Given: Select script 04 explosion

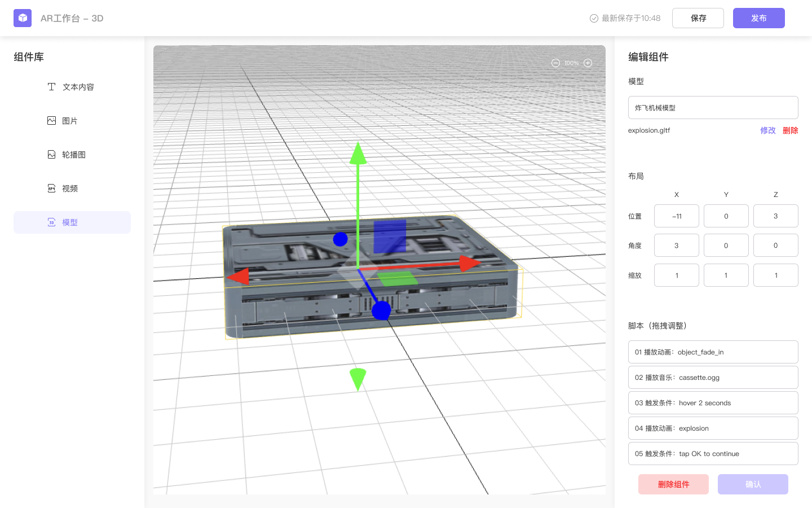Looking at the screenshot, I should click(713, 428).
